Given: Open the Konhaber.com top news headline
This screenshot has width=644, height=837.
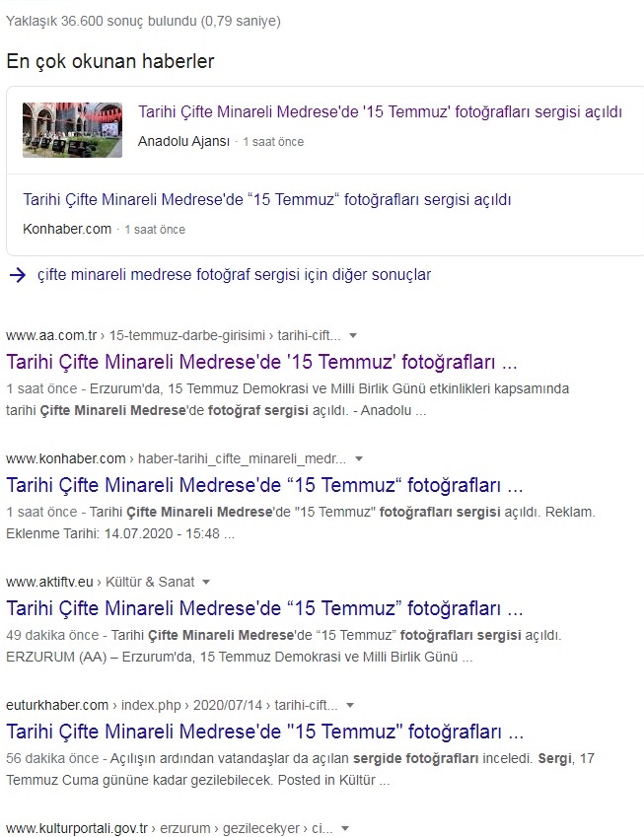Looking at the screenshot, I should tap(267, 200).
